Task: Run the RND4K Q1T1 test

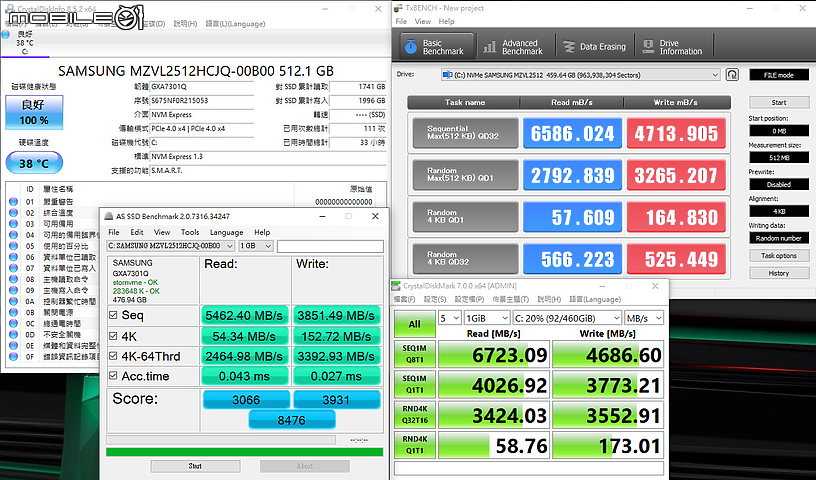Action: (x=415, y=445)
